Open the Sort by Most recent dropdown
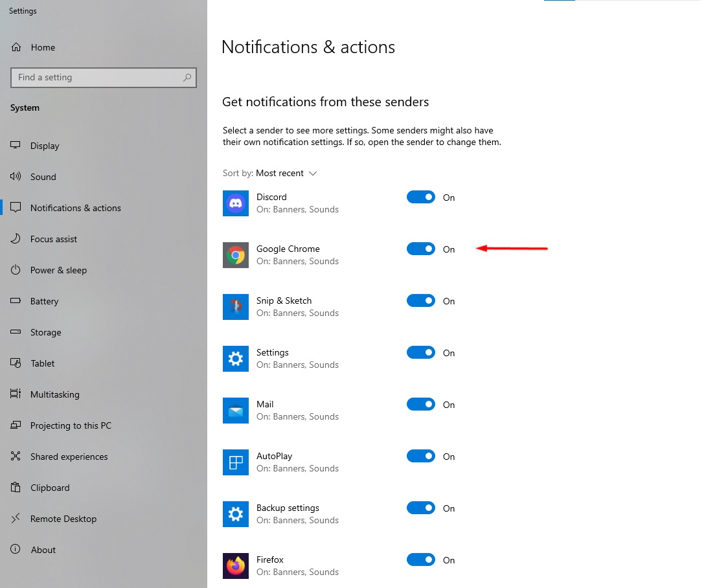 (270, 174)
